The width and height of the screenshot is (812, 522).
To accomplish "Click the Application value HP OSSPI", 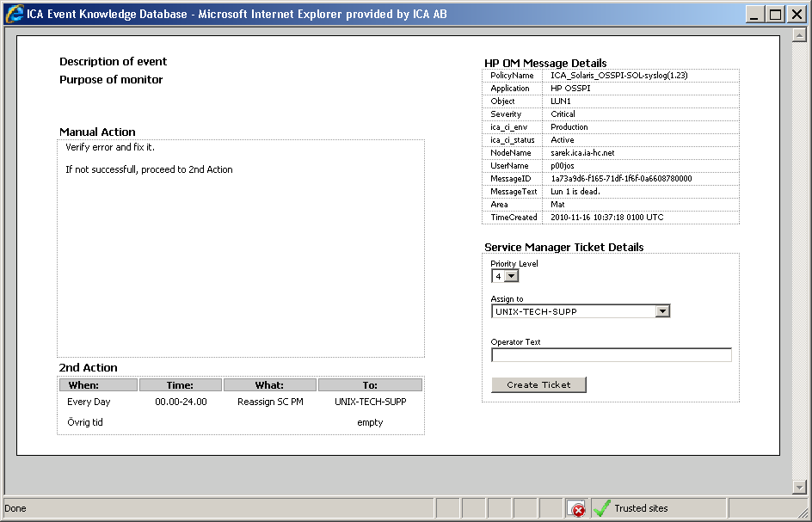I will pos(570,88).
